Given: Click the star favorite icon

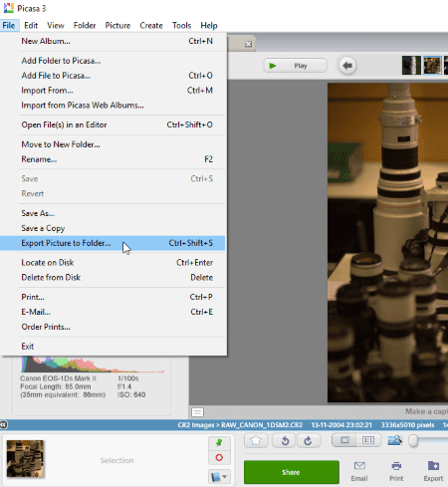Looking at the screenshot, I should [256, 440].
